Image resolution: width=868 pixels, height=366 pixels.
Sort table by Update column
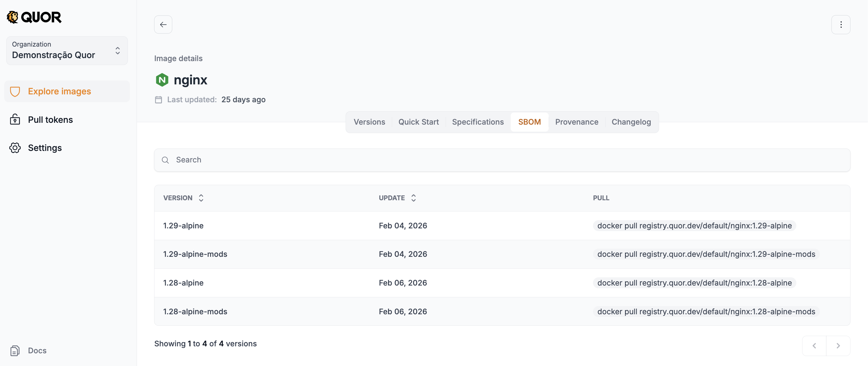tap(413, 198)
